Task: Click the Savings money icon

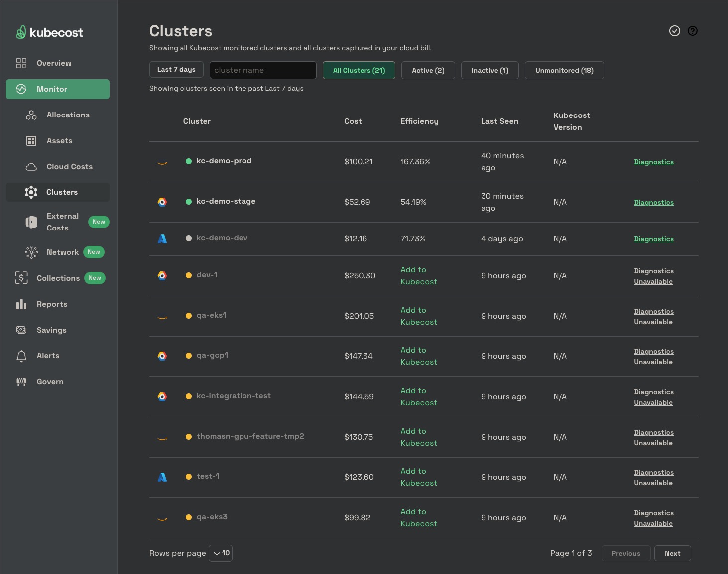Action: click(x=21, y=330)
